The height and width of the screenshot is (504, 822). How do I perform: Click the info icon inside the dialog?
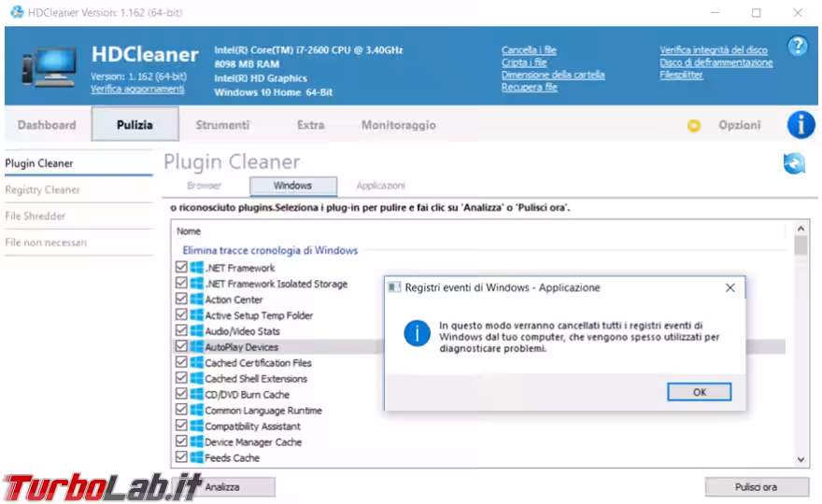click(418, 333)
